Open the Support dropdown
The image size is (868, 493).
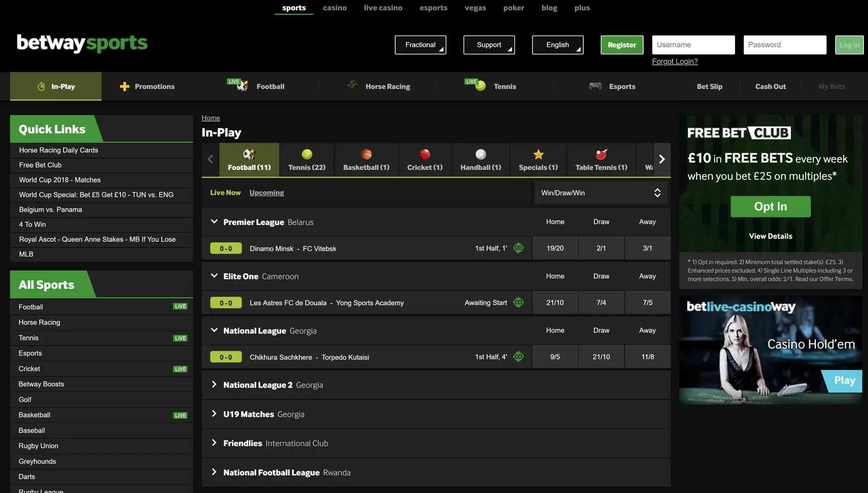pos(489,45)
